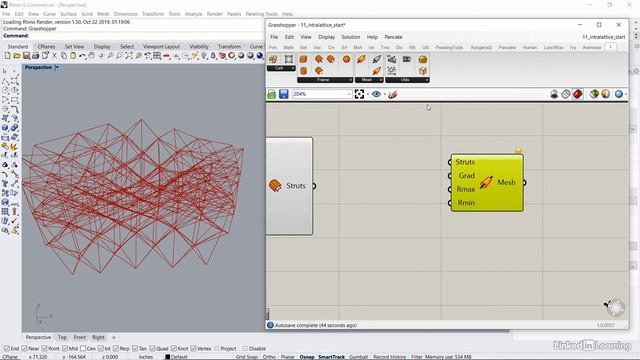640x360 pixels.
Task: Switch to the Kangaroo2 component tab
Action: coord(481,47)
